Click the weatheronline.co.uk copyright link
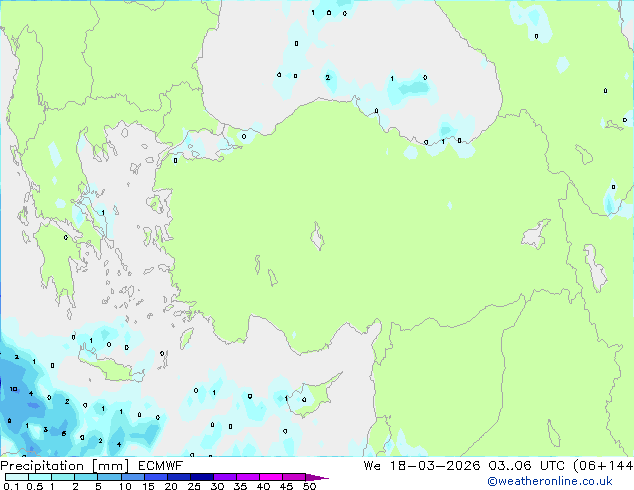 [550, 481]
